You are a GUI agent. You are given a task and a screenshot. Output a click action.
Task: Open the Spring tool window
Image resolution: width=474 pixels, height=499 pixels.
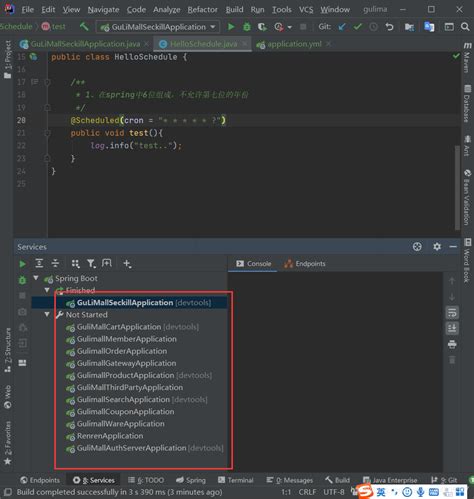[191, 480]
